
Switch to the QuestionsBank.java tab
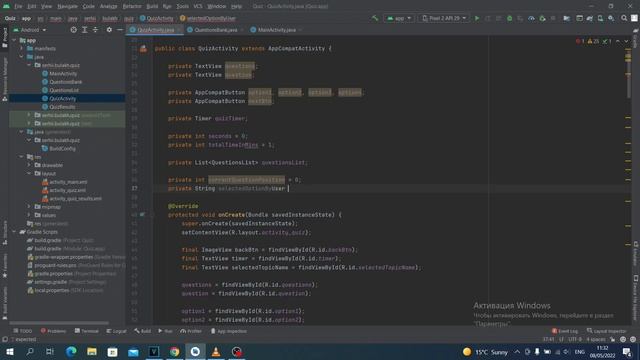(216, 30)
